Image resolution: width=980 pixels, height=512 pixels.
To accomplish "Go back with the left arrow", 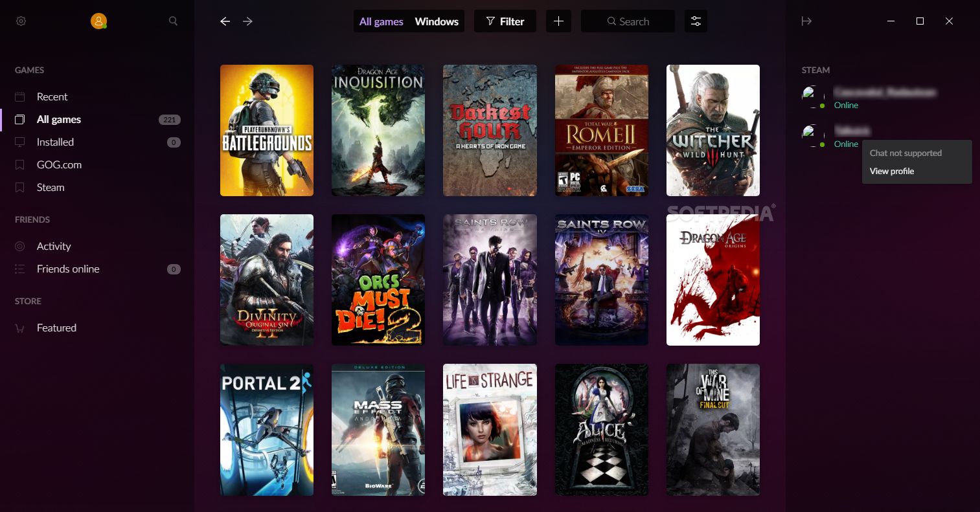I will (225, 21).
